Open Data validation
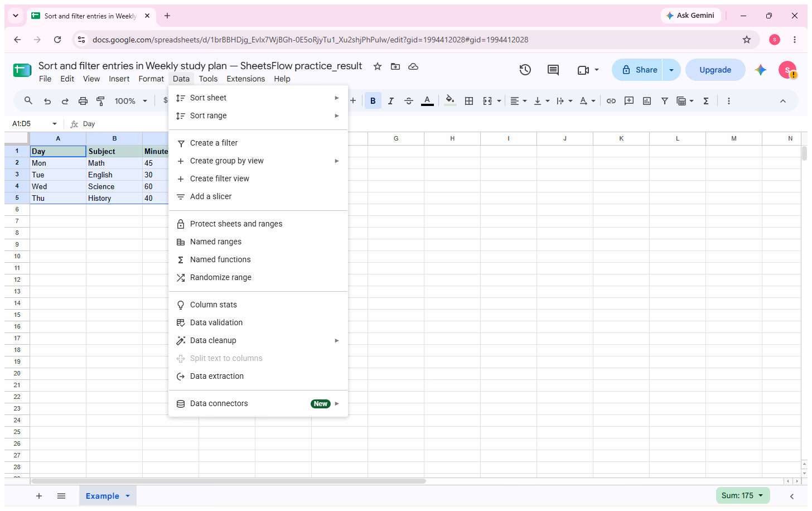This screenshot has width=812, height=511. [258, 322]
